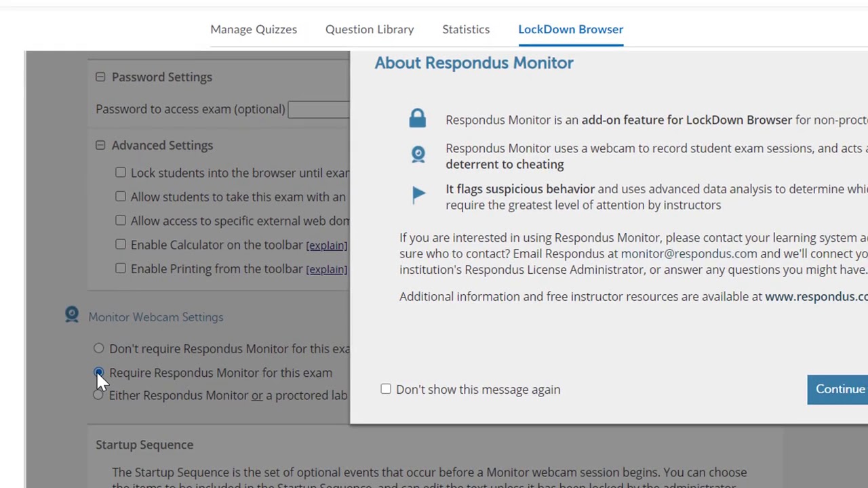Enable Printing from the toolbar checkbox
The height and width of the screenshot is (488, 868).
click(x=120, y=268)
